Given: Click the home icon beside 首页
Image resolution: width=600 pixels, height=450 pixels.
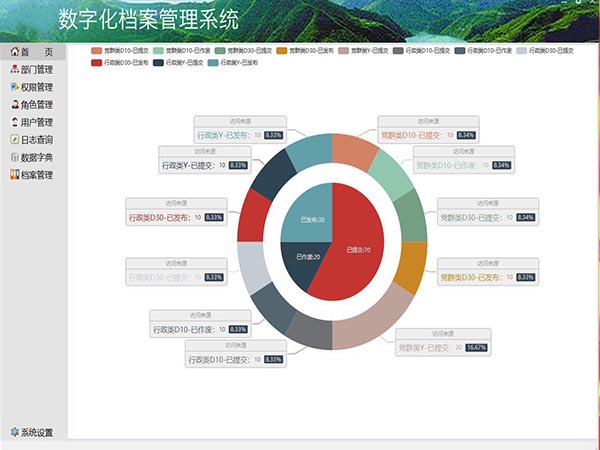Looking at the screenshot, I should 14,52.
